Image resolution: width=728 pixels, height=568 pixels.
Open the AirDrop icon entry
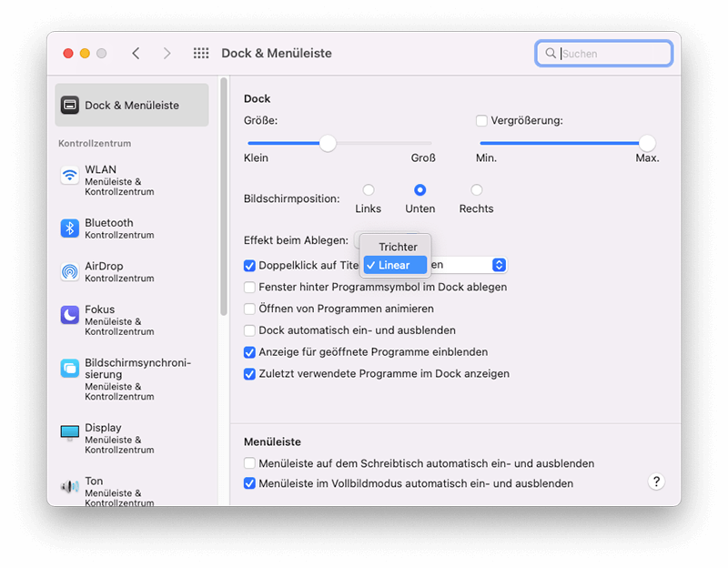70,271
